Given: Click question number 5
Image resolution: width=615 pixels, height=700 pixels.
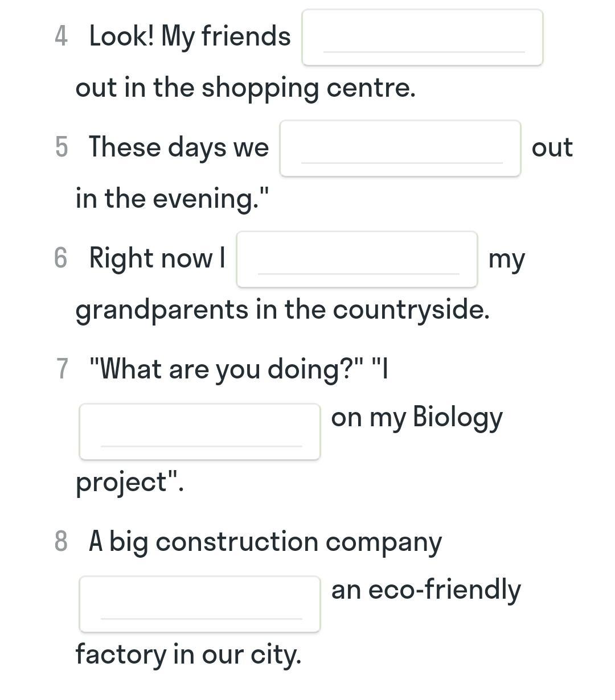Looking at the screenshot, I should 61,147.
